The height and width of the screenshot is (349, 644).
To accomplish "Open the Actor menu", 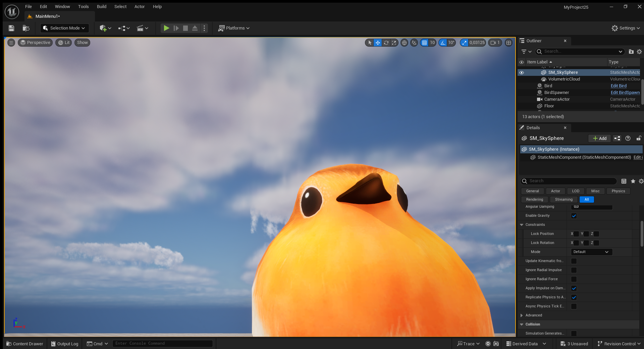I will 140,6.
